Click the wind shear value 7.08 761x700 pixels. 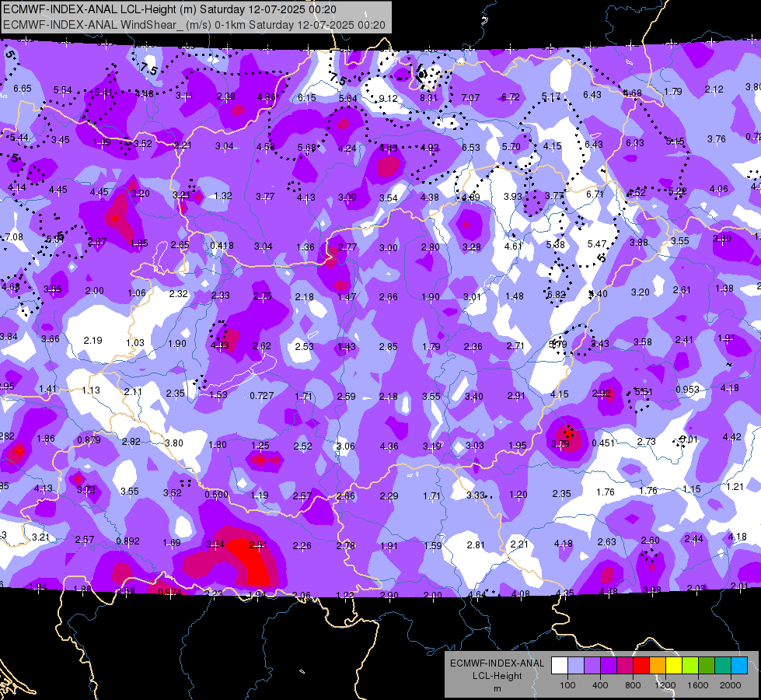point(14,237)
